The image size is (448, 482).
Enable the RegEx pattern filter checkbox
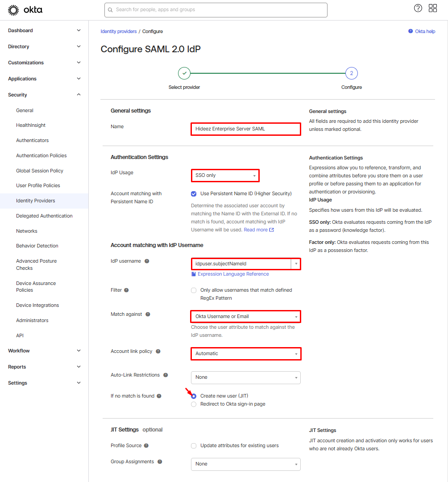pos(194,290)
